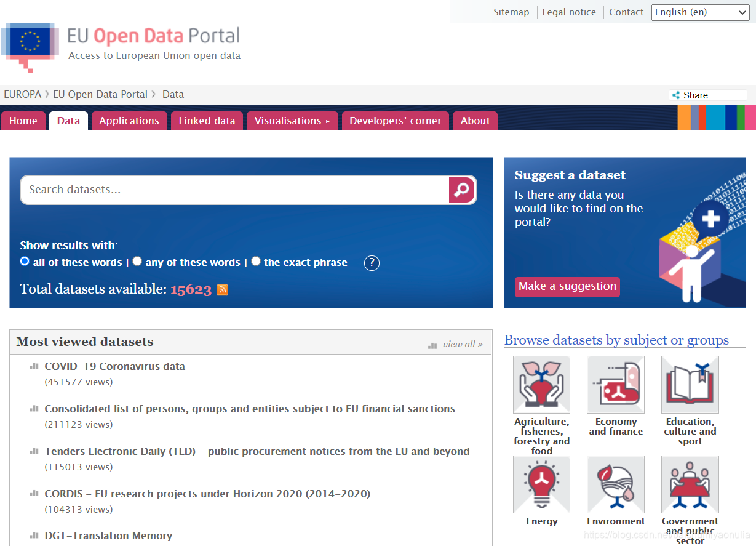The width and height of the screenshot is (756, 546).
Task: Click the '(211123 views)' text
Action: click(x=79, y=425)
